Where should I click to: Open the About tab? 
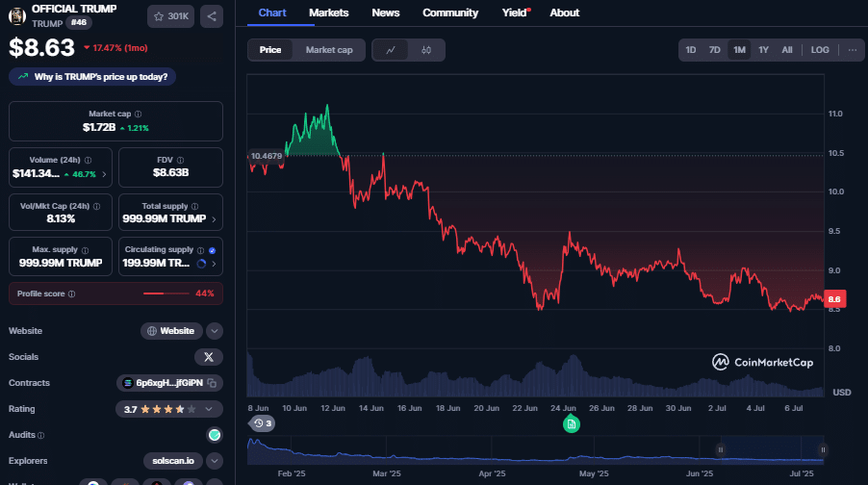(564, 13)
